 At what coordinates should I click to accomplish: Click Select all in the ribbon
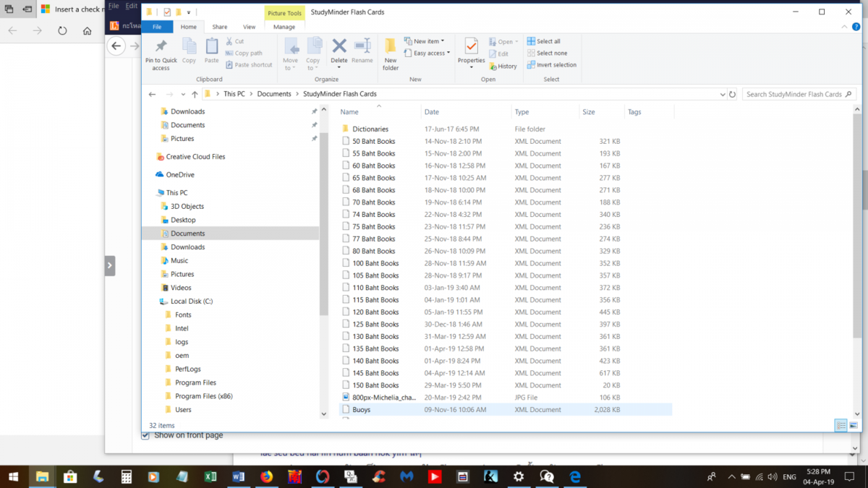point(543,41)
